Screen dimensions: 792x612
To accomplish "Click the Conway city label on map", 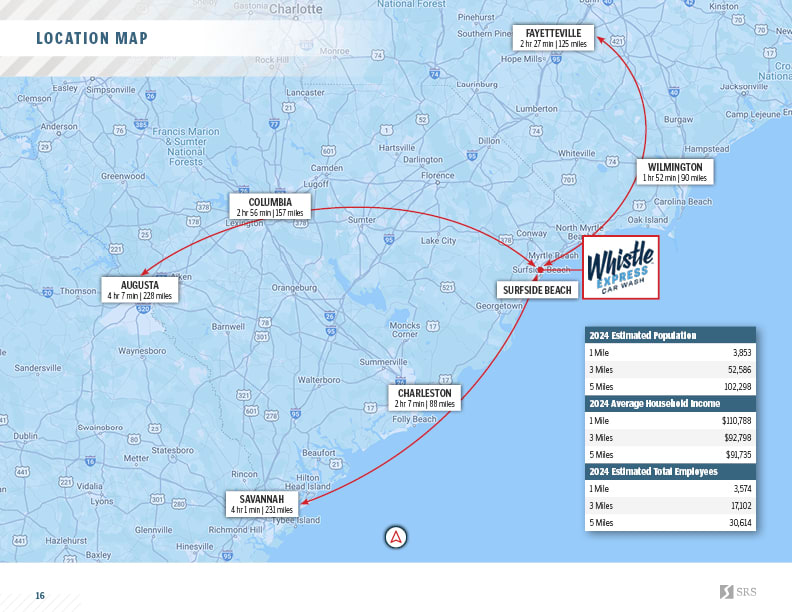I will coord(531,233).
